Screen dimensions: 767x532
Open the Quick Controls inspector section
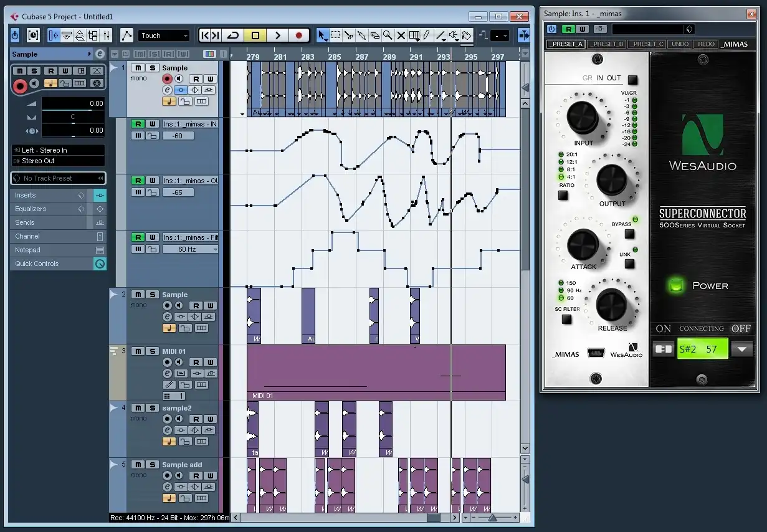point(37,264)
